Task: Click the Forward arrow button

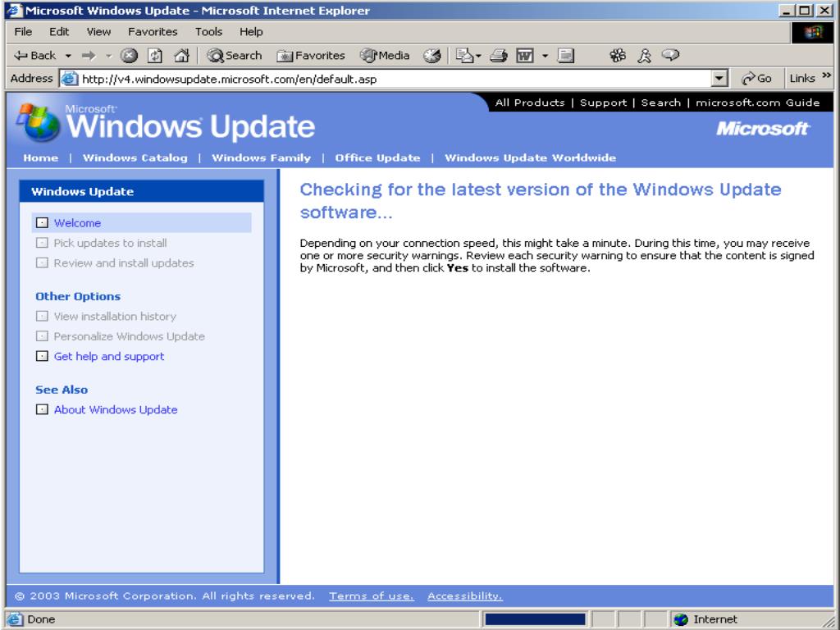Action: tap(89, 55)
